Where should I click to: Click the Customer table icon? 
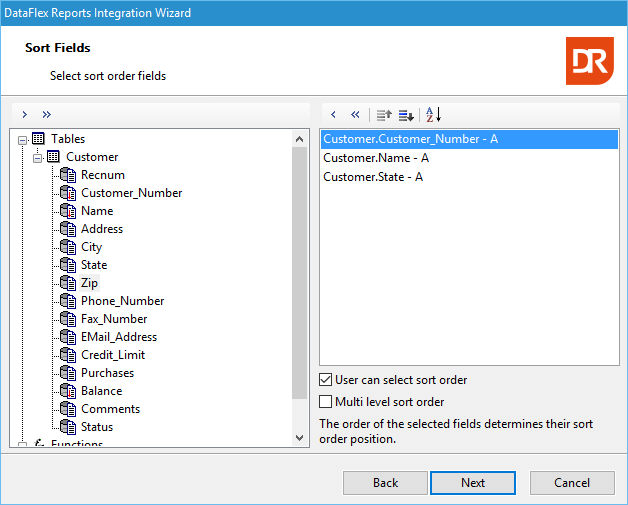click(x=53, y=157)
